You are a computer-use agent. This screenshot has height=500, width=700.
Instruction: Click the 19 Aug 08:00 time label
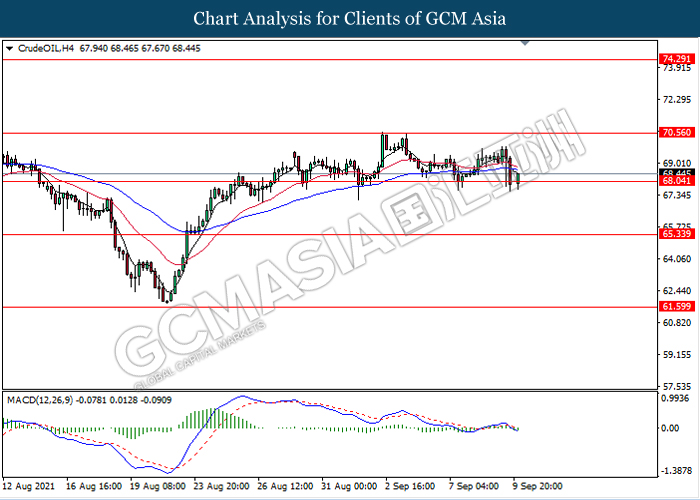click(158, 486)
